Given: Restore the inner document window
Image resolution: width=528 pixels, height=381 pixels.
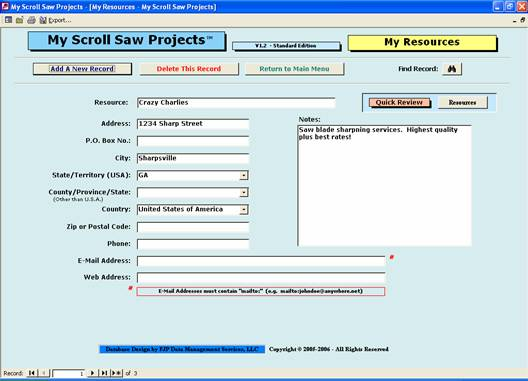Looking at the screenshot, I should click(523, 20).
